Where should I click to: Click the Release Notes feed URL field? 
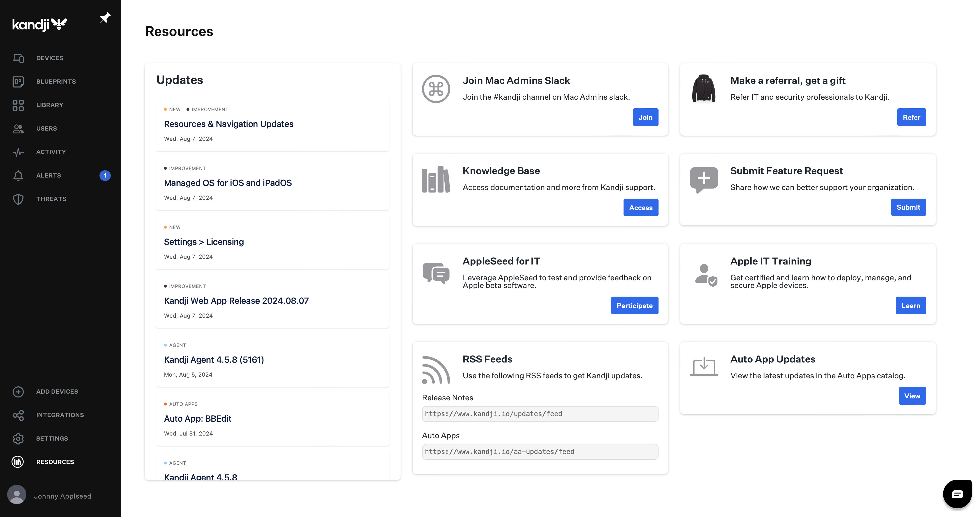[540, 414]
